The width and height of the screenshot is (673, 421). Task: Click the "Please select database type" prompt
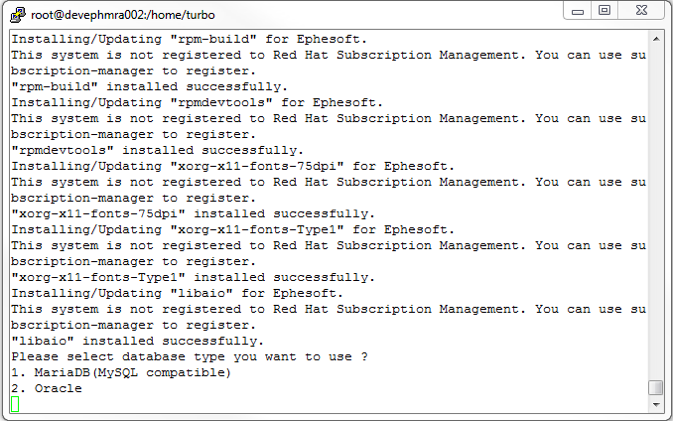(x=189, y=357)
